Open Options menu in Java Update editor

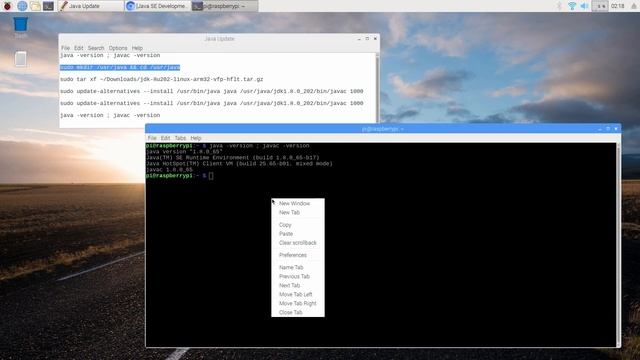[x=118, y=48]
